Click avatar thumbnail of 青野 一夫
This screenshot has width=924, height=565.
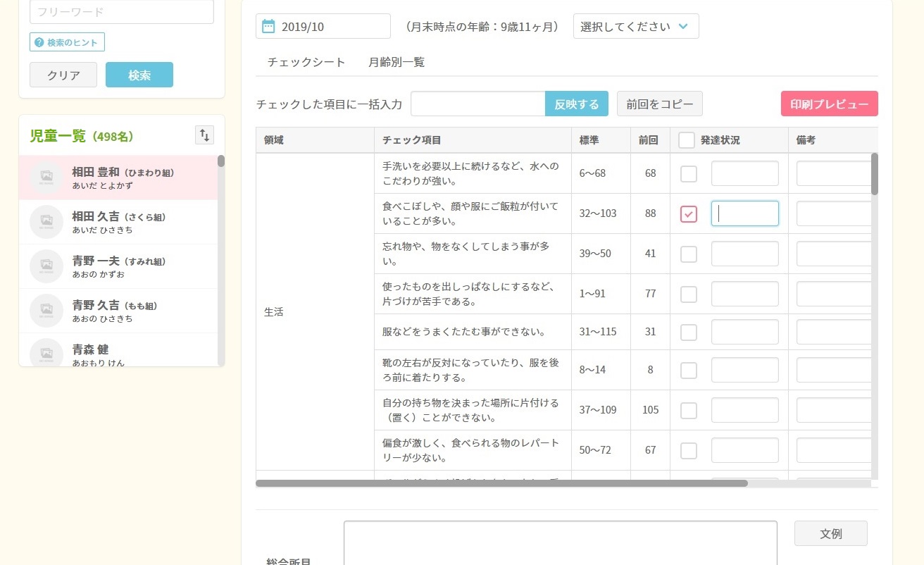(46, 266)
